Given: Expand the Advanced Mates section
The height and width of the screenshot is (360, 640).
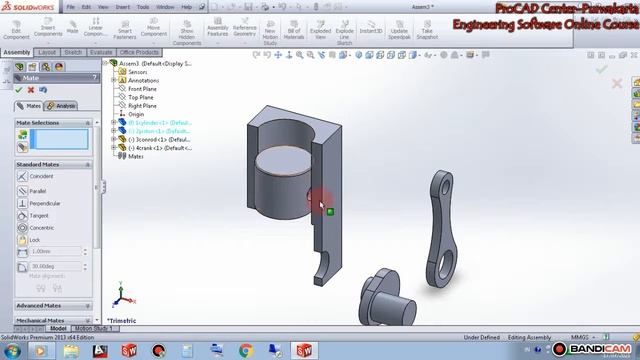Looking at the screenshot, I should 88,306.
